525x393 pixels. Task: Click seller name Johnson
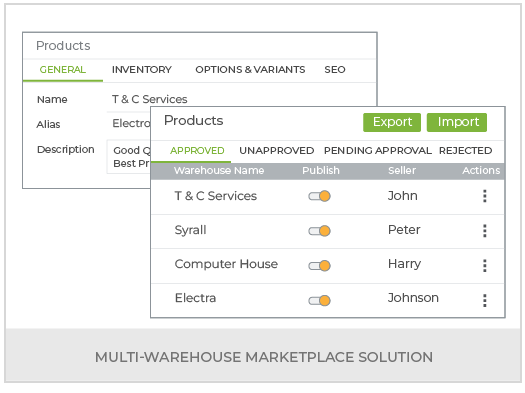413,298
